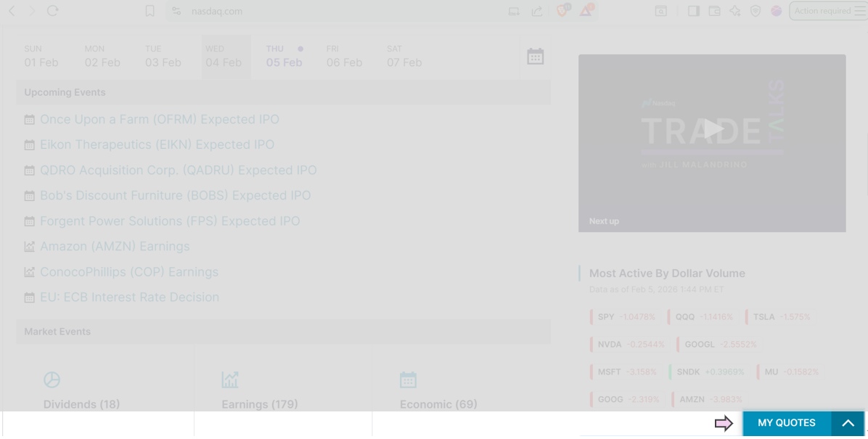Open the browser hamburger menu
Image resolution: width=868 pixels, height=439 pixels.
click(x=859, y=11)
